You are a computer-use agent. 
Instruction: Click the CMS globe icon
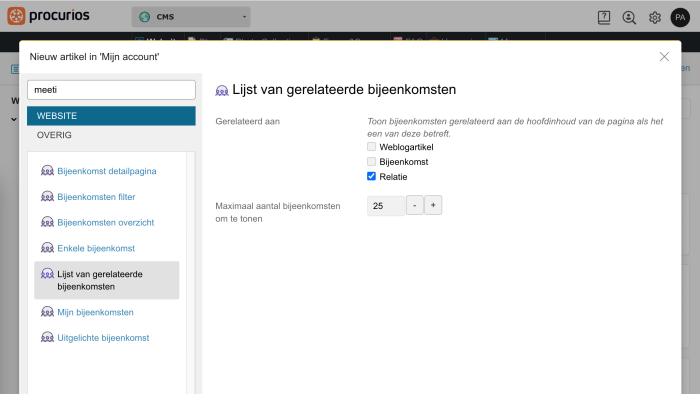pyautogui.click(x=145, y=17)
